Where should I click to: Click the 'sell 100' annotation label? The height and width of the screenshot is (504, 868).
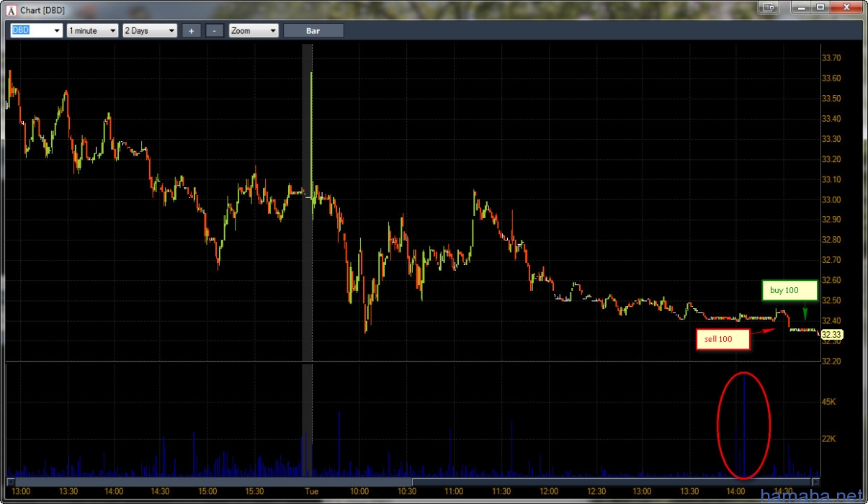(x=722, y=339)
